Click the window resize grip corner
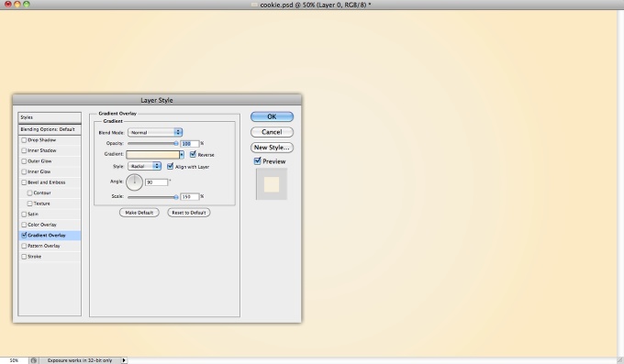Viewport: 624px width, 364px height. (x=620, y=360)
